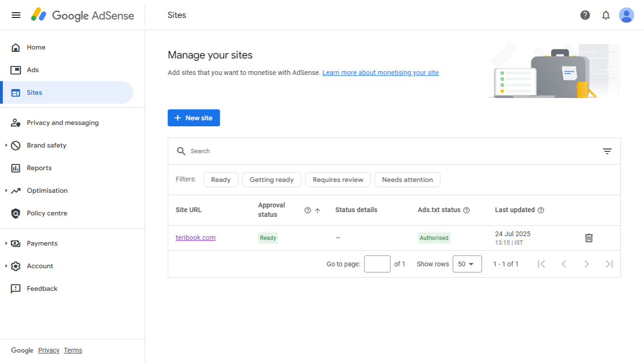Expand the Payments menu arrow
This screenshot has width=644, height=362.
tap(6, 243)
